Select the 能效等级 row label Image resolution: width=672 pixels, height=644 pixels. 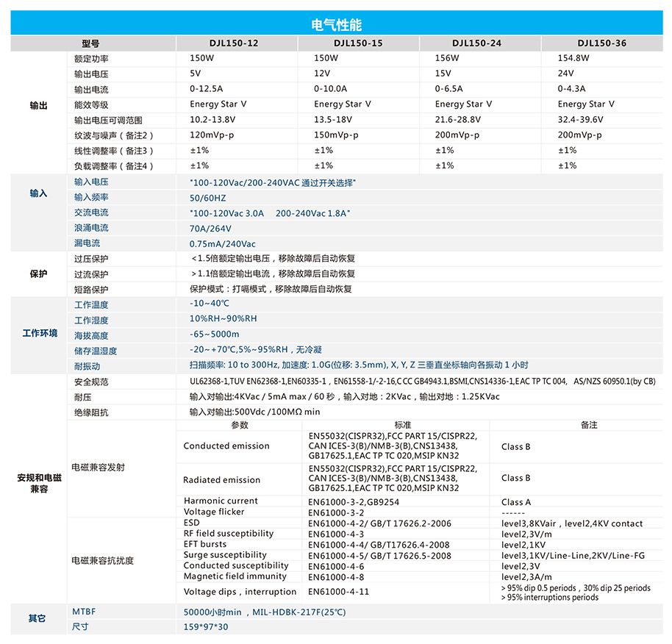[91, 105]
